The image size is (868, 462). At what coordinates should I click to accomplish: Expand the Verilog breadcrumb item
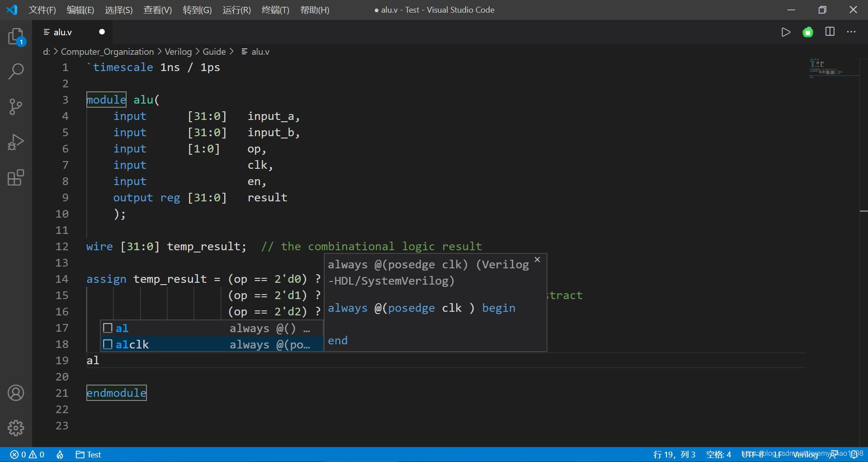pyautogui.click(x=178, y=52)
